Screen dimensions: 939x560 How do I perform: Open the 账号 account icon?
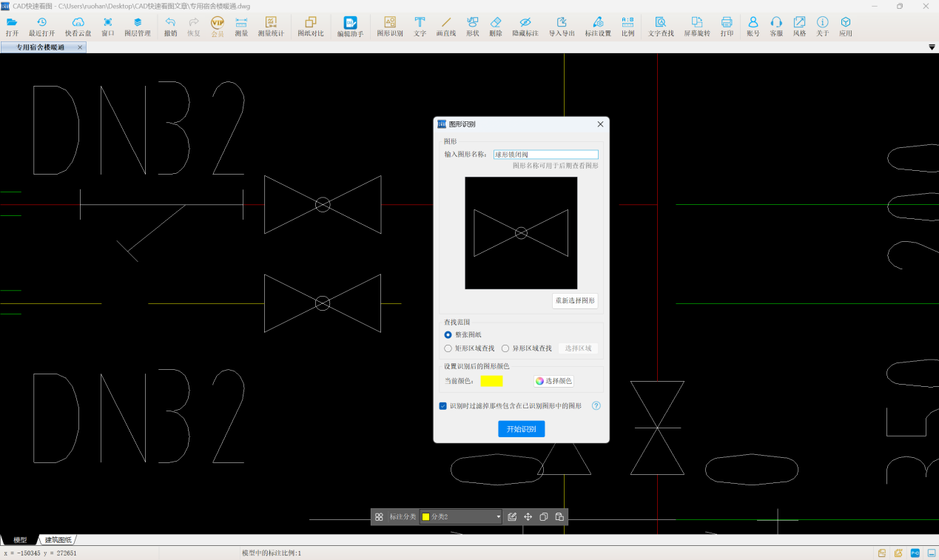(x=753, y=27)
